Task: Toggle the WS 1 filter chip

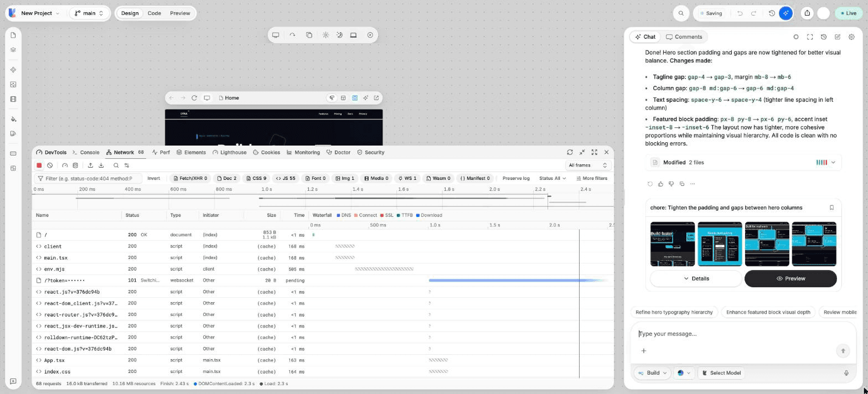Action: click(407, 178)
